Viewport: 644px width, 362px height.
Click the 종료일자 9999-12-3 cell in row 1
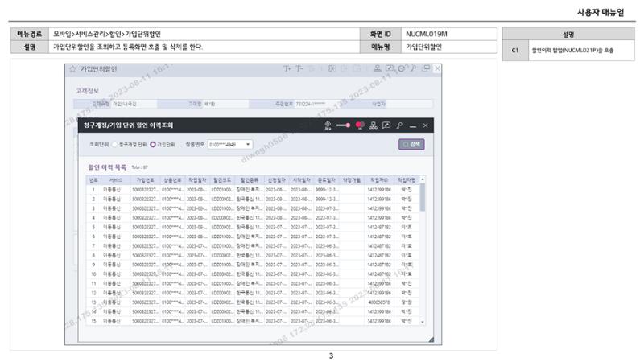(x=327, y=190)
